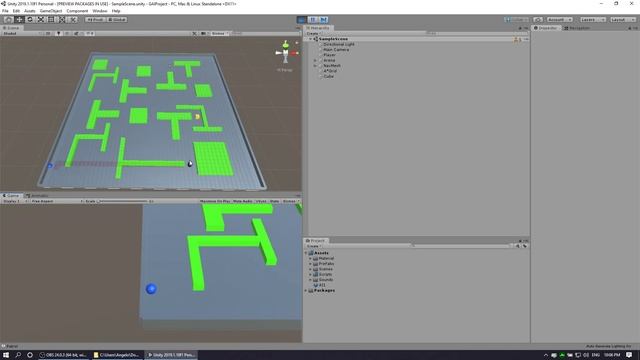Viewport: 640px width, 360px height.
Task: Select Main Camera in Hierarchy
Action: coord(336,49)
